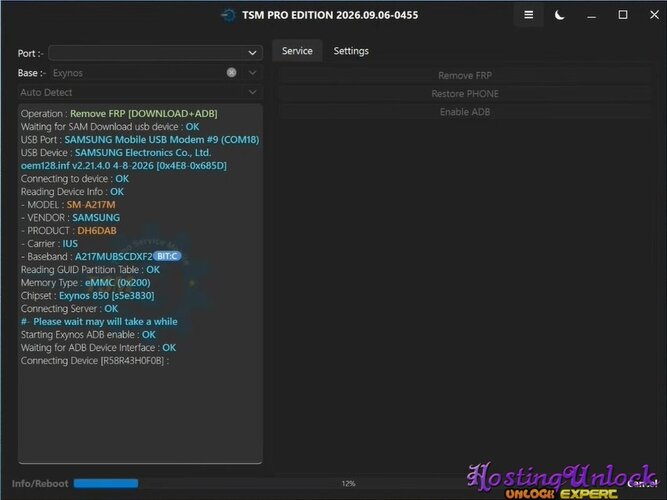Click "Please wait may will take a while" message
The height and width of the screenshot is (500, 667).
[x=99, y=322]
